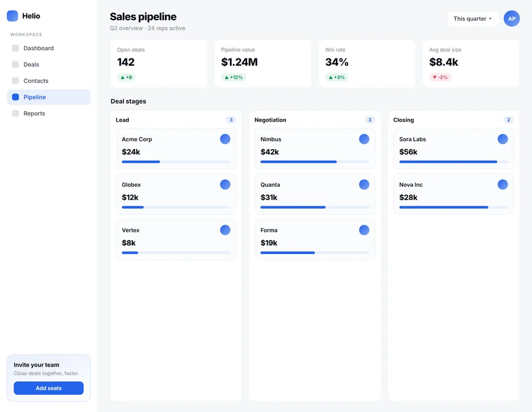Click the Lead column heading
Viewport: 532px width, 412px height.
click(x=122, y=120)
